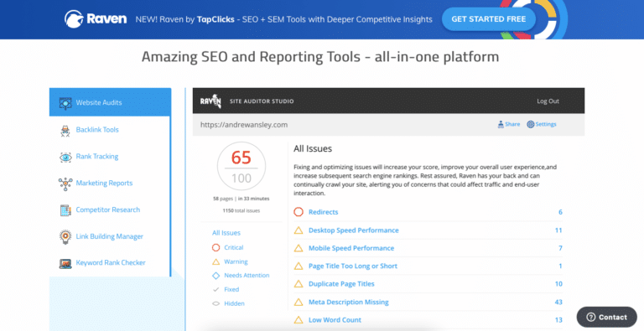
Task: Select the All Issues filter
Action: (226, 233)
